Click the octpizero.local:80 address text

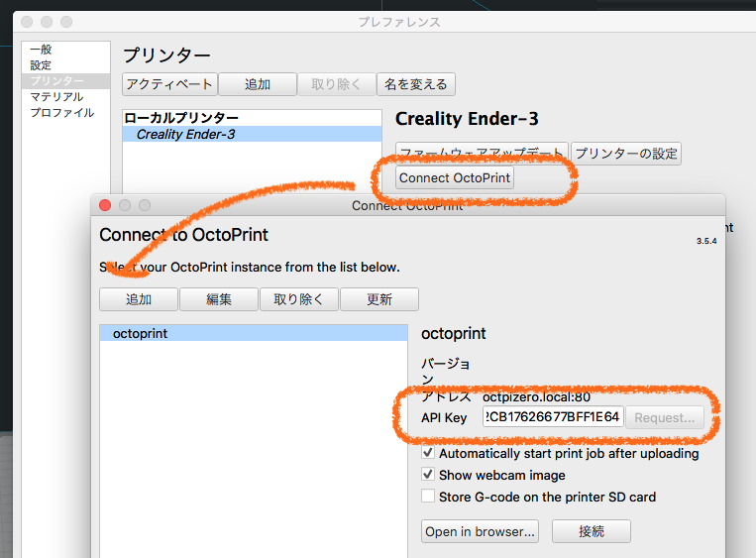tap(536, 396)
